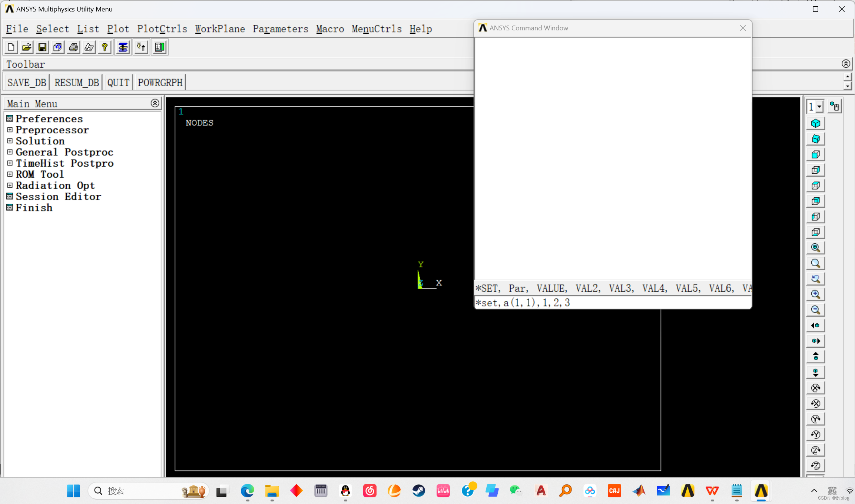Click the Save Analysis disk icon
Viewport: 855px width, 504px height.
coord(42,47)
